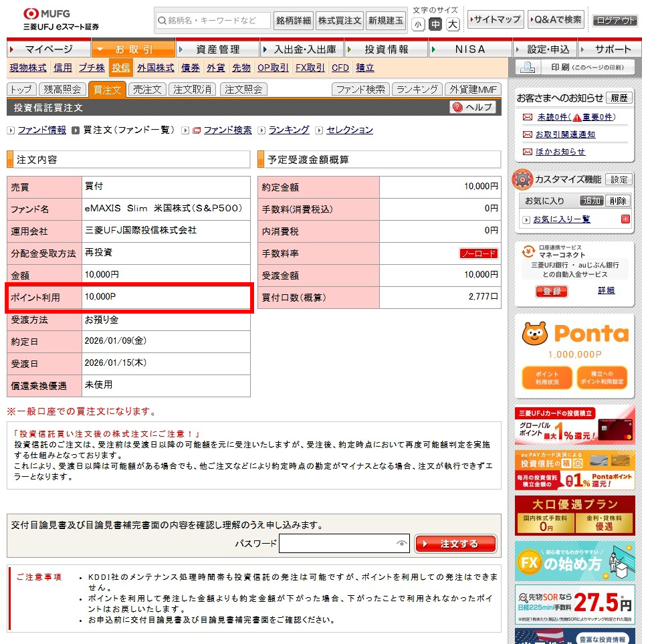
Task: Open the 注文照会 tab
Action: (x=243, y=90)
